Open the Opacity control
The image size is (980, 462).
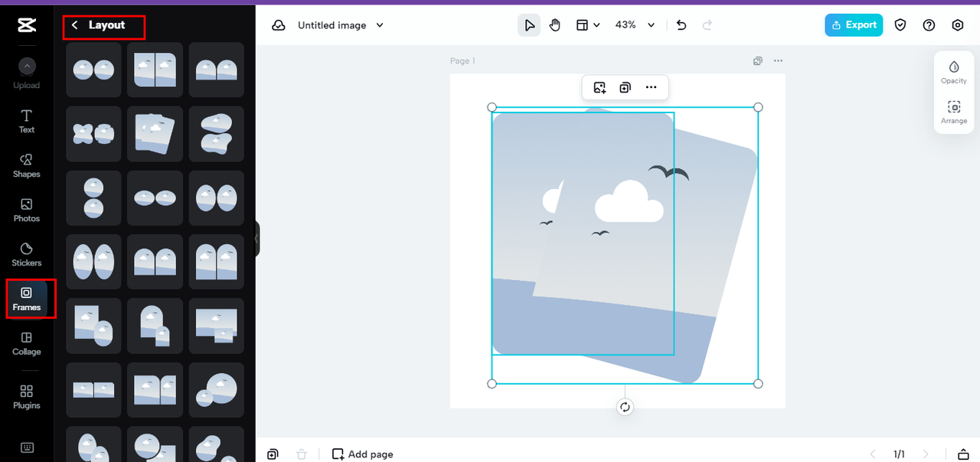tap(954, 72)
